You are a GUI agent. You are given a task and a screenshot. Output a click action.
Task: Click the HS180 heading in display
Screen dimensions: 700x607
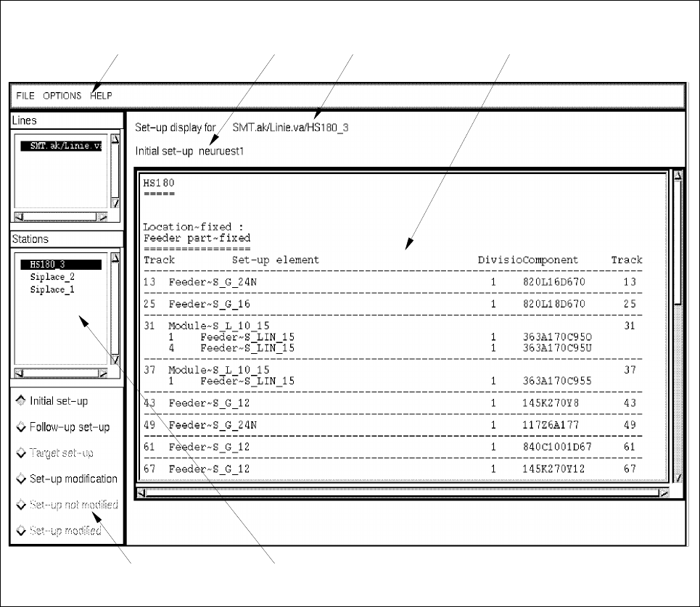click(159, 183)
